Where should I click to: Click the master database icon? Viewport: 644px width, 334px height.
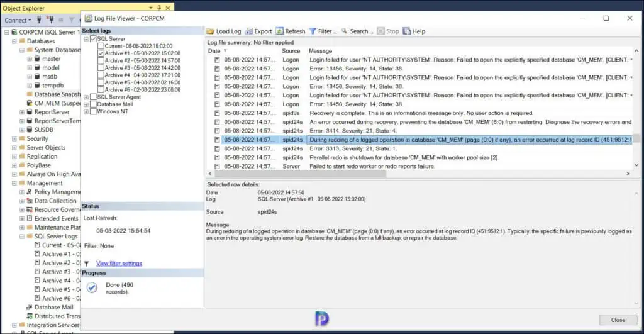[x=37, y=58]
